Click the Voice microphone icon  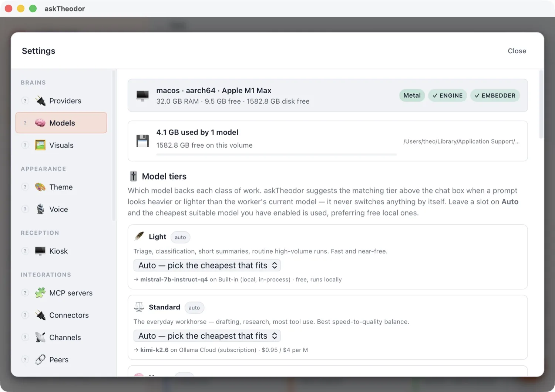point(40,209)
